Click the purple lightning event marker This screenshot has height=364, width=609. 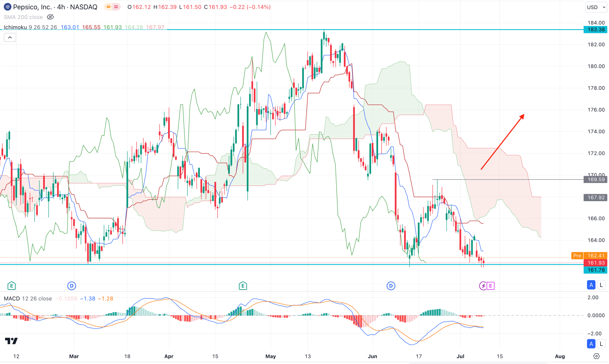click(x=483, y=286)
